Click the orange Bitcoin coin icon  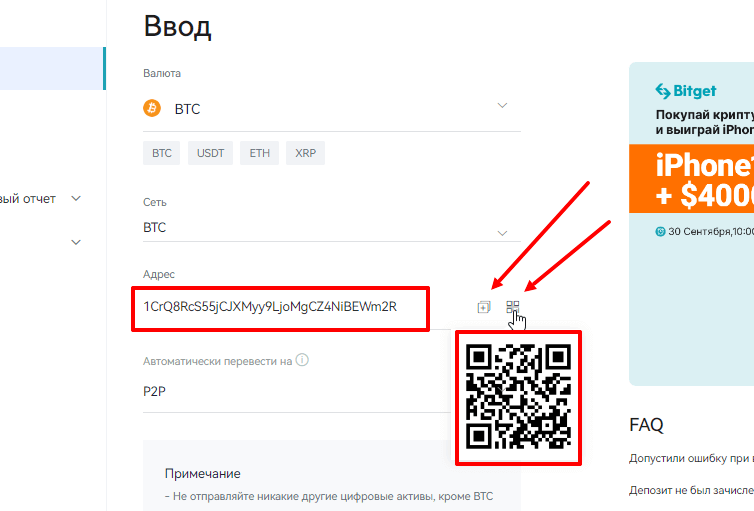coord(152,108)
